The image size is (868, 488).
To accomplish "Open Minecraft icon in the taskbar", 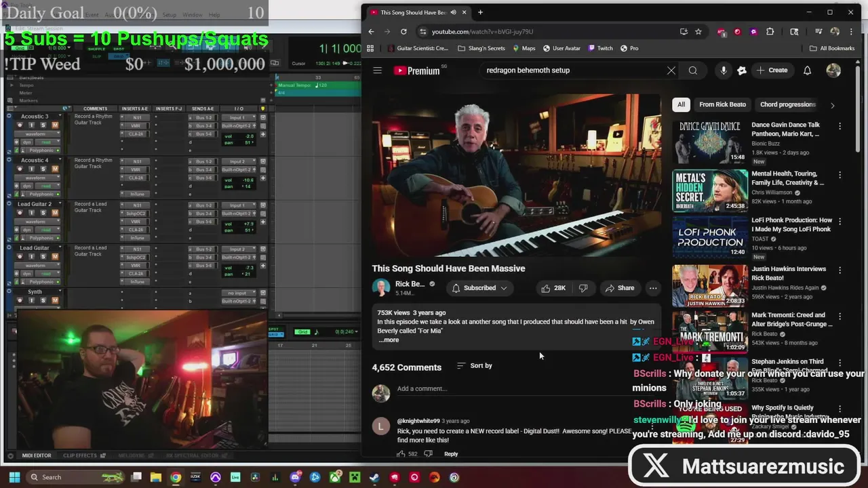I will click(355, 477).
